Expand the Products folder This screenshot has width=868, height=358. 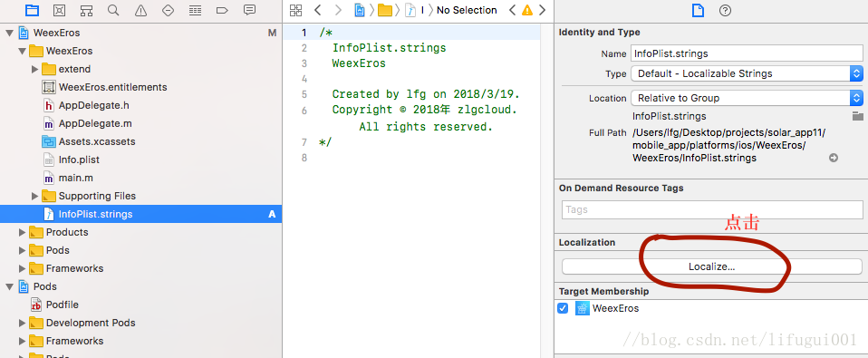(x=22, y=232)
